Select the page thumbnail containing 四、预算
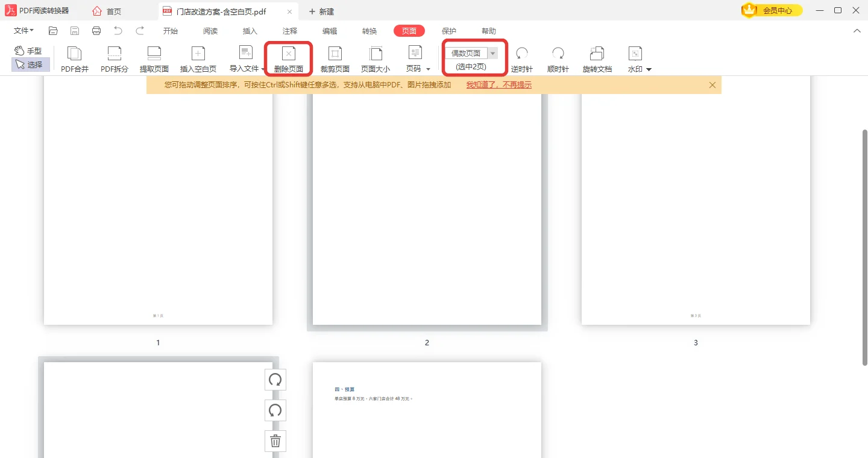Image resolution: width=868 pixels, height=458 pixels. pos(427,410)
